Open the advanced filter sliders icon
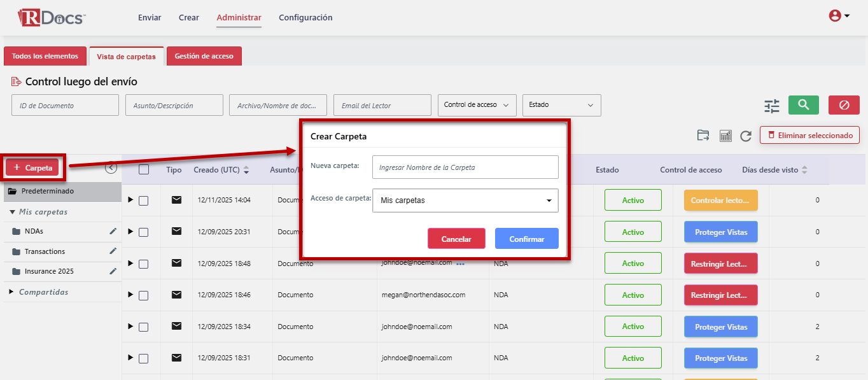The height and width of the screenshot is (380, 868). point(771,106)
